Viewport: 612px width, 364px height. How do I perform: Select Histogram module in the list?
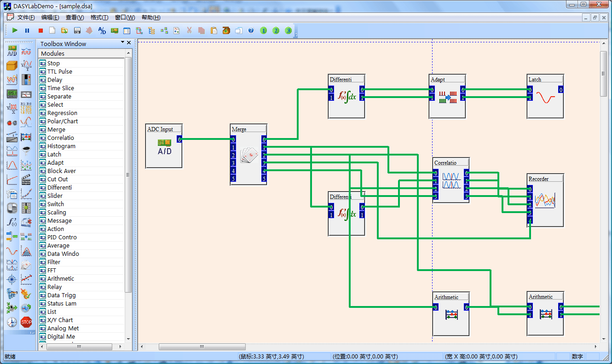pyautogui.click(x=61, y=146)
